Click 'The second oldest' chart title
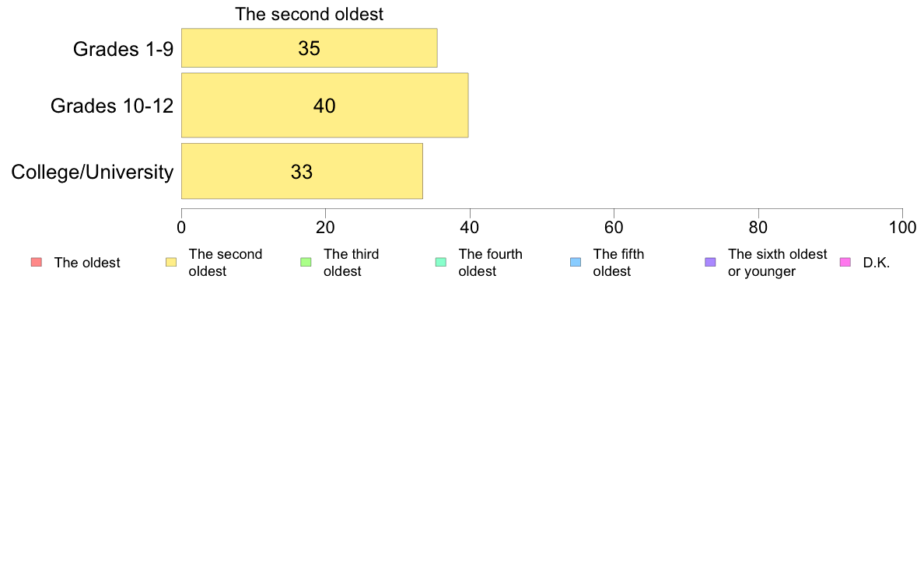Viewport: 924px width, 572px height. point(310,14)
